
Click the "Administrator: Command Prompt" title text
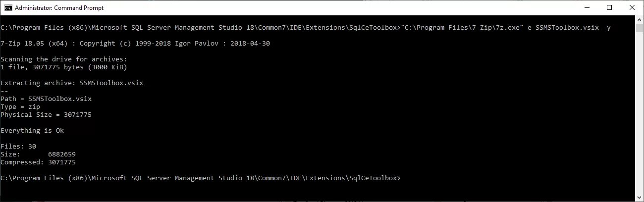pyautogui.click(x=59, y=8)
